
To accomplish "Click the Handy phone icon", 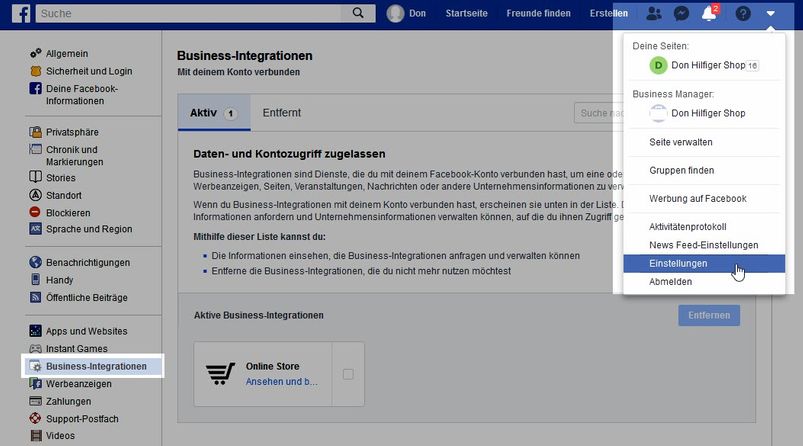I will pyautogui.click(x=35, y=280).
